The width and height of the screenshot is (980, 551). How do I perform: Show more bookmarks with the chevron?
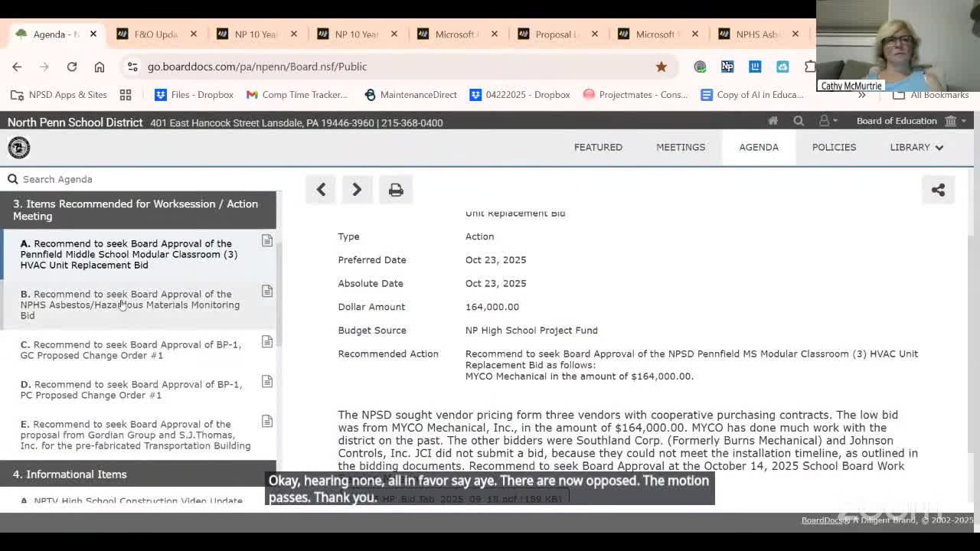(861, 95)
